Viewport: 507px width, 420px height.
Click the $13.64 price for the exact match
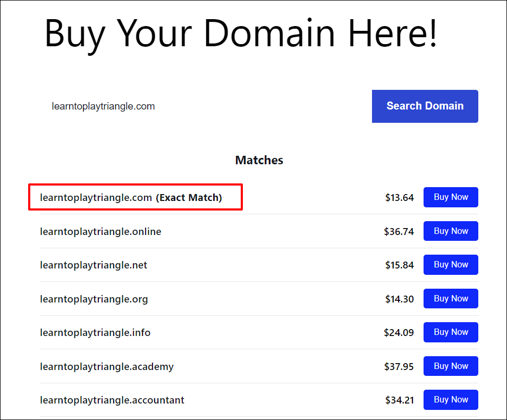point(401,197)
